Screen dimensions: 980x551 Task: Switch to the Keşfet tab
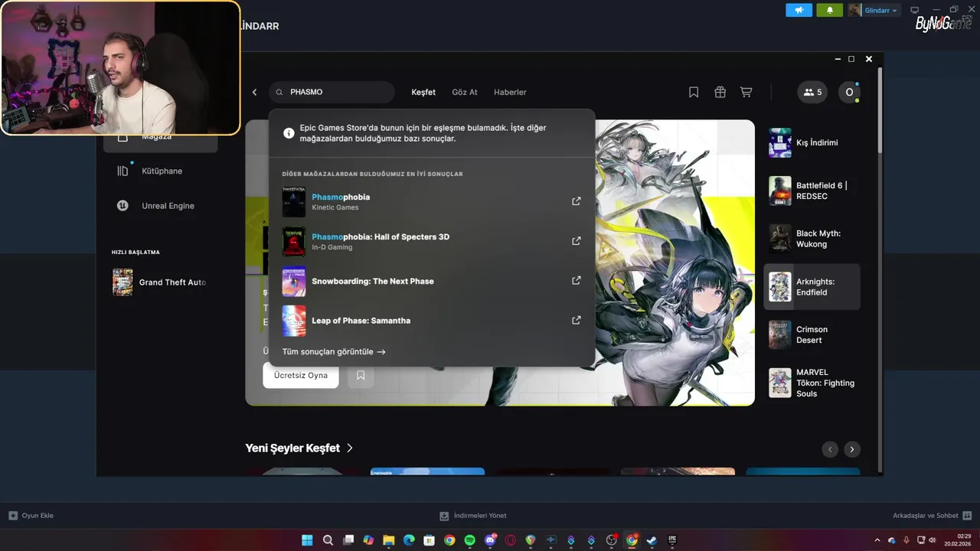coord(423,92)
